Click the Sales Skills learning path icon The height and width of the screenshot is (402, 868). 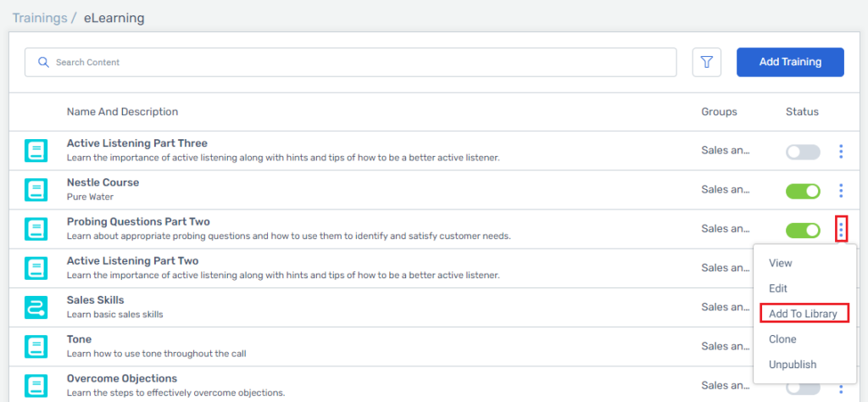tap(36, 307)
